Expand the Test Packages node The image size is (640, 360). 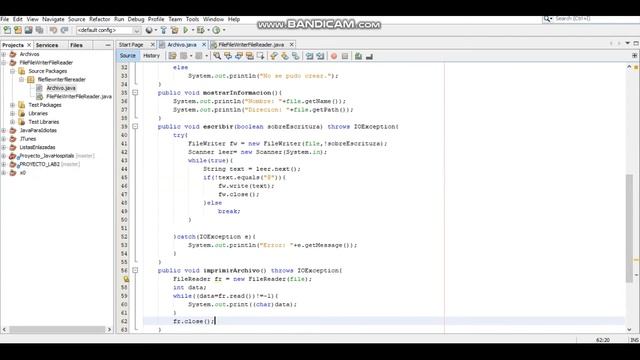click(x=13, y=105)
